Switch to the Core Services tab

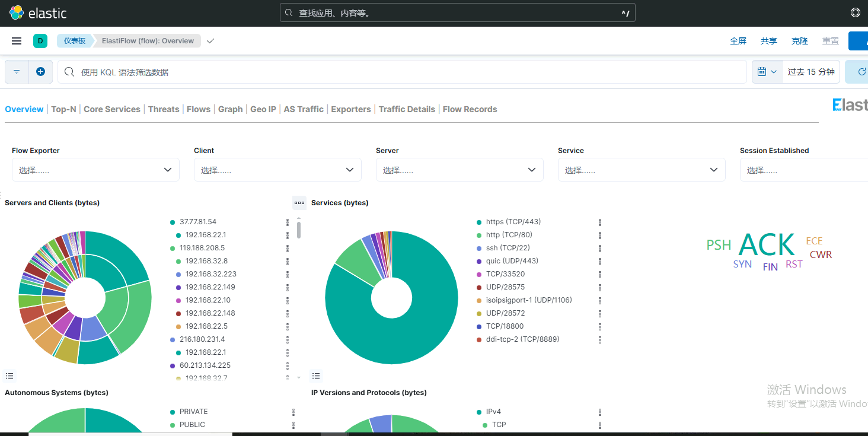coord(112,109)
